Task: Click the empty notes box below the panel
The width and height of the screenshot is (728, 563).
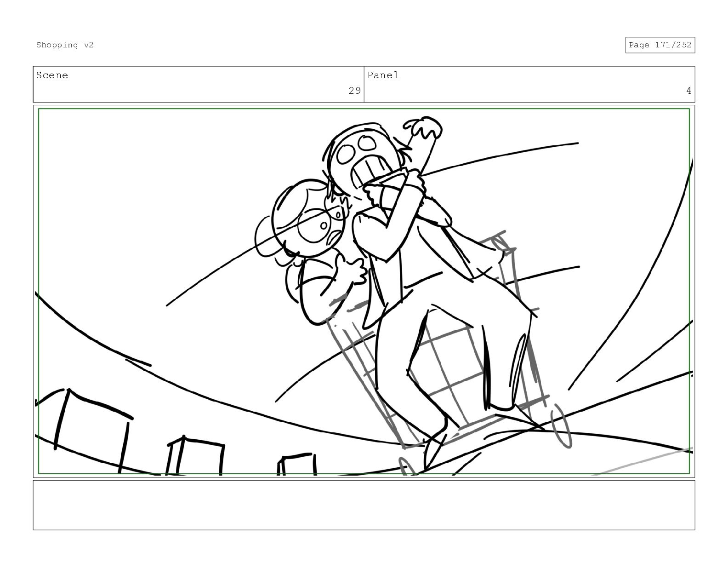Action: (364, 505)
